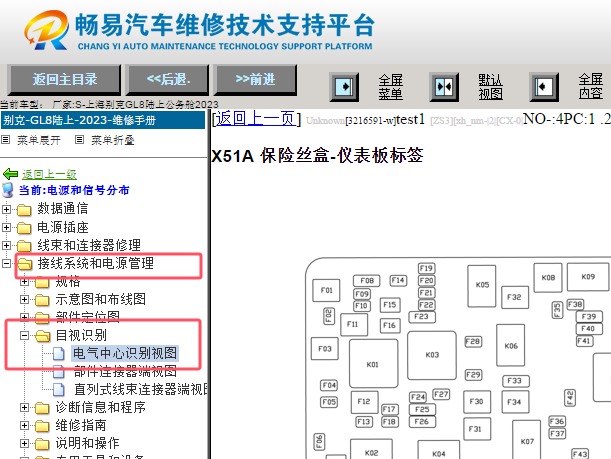Click relay K01 in the fuse diagram

tap(374, 363)
